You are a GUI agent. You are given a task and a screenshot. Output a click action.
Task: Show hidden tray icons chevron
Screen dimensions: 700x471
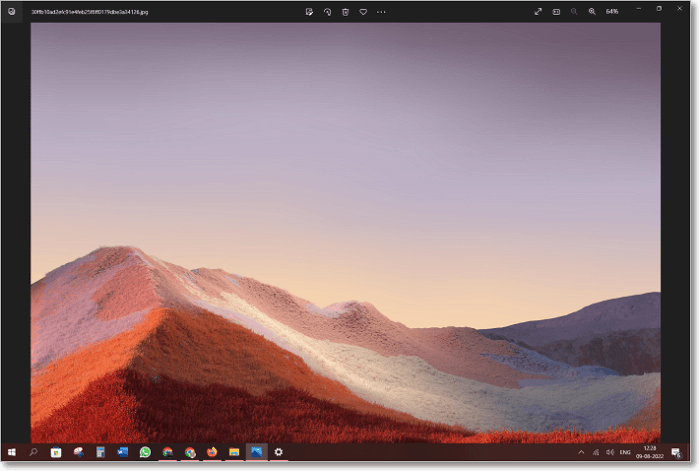tap(581, 452)
